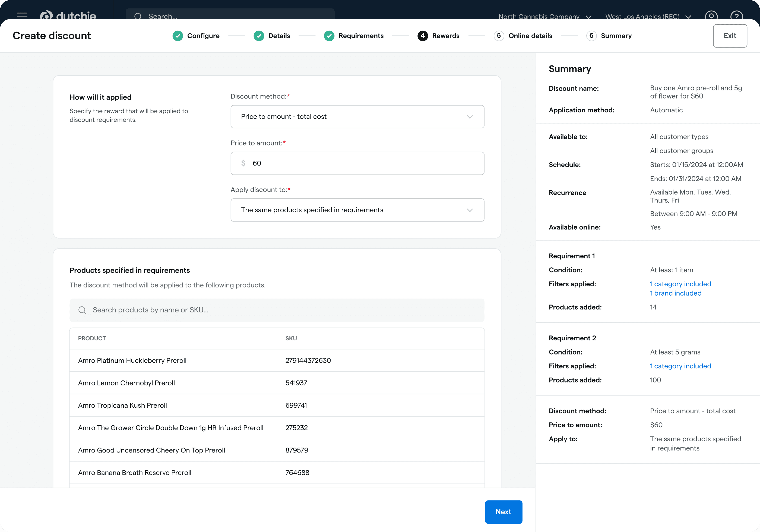Click the Summary step 6 badge

pyautogui.click(x=591, y=36)
